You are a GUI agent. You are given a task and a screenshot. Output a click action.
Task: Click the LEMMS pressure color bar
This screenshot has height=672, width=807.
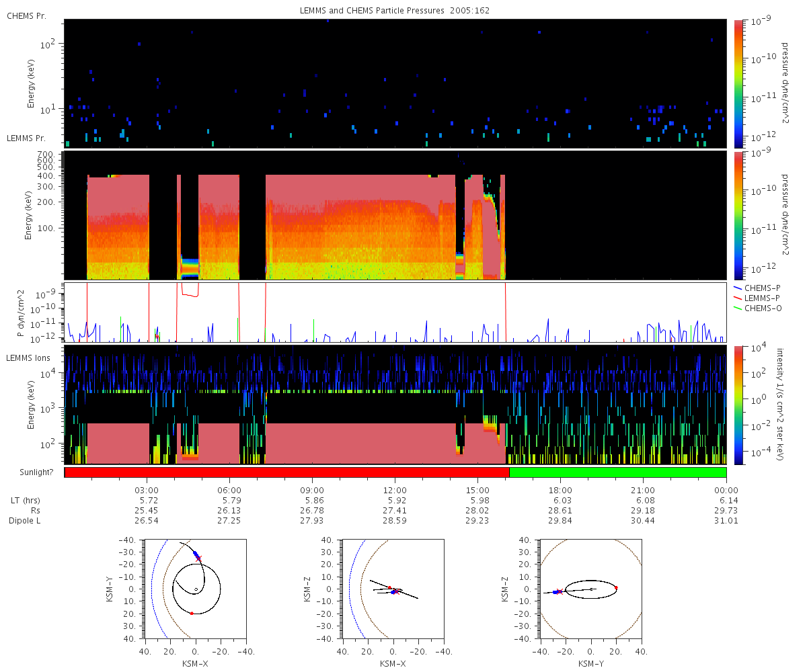click(x=739, y=215)
